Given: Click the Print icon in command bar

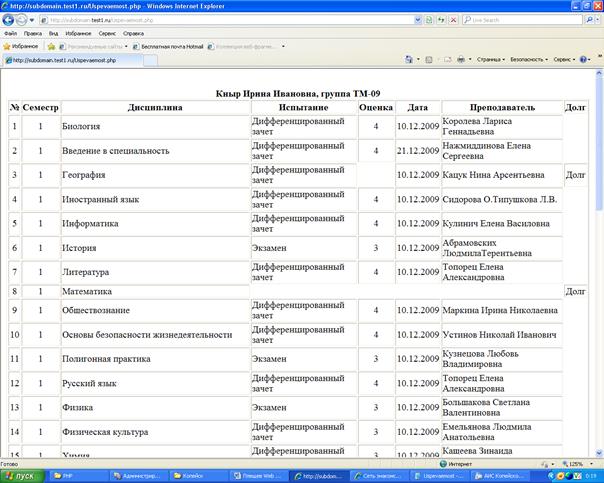Looking at the screenshot, I should (461, 60).
